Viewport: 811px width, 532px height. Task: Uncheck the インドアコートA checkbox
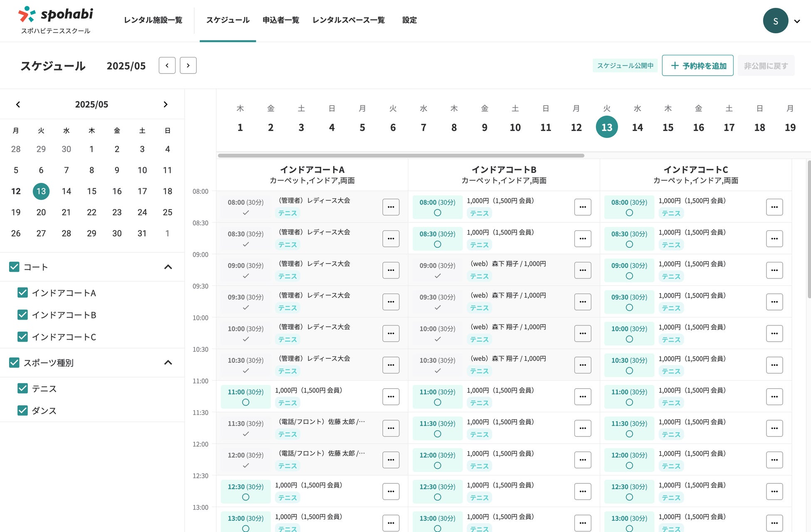[22, 293]
